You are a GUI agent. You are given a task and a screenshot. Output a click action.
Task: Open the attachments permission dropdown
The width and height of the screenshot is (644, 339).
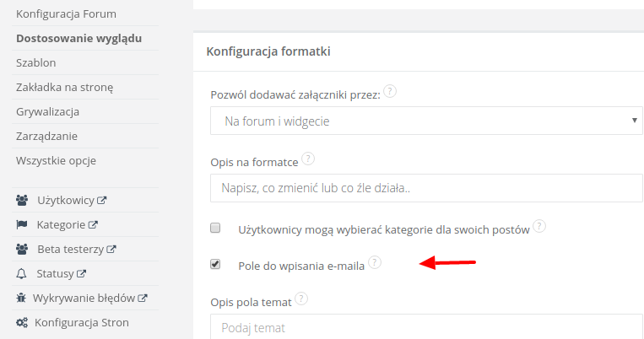426,121
